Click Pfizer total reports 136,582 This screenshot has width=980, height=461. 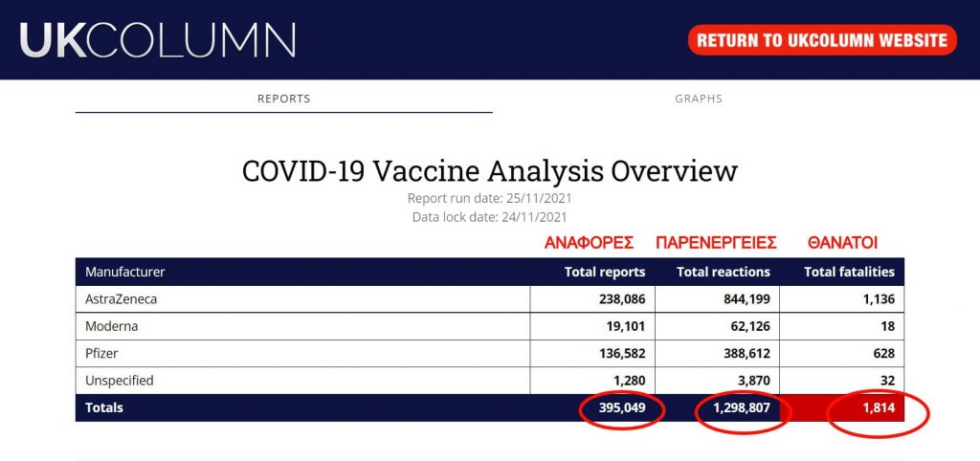tap(622, 353)
